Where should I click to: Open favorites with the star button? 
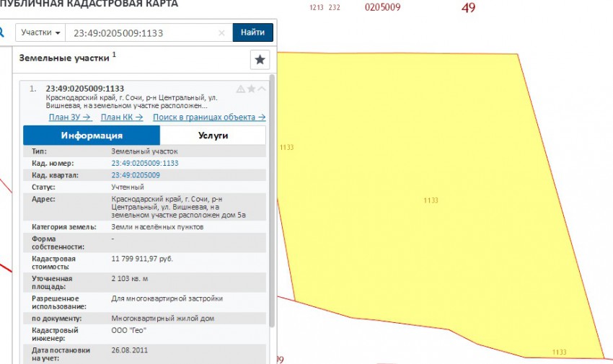260,59
